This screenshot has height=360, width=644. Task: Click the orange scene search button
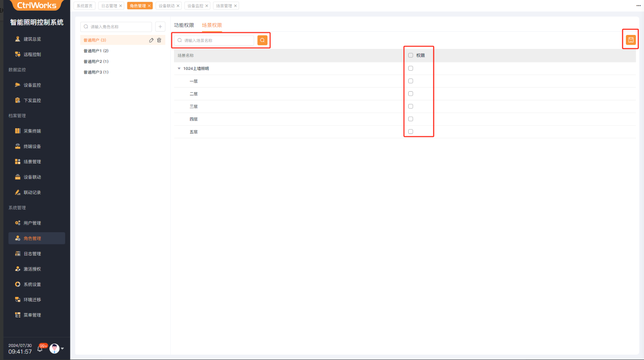(x=262, y=40)
